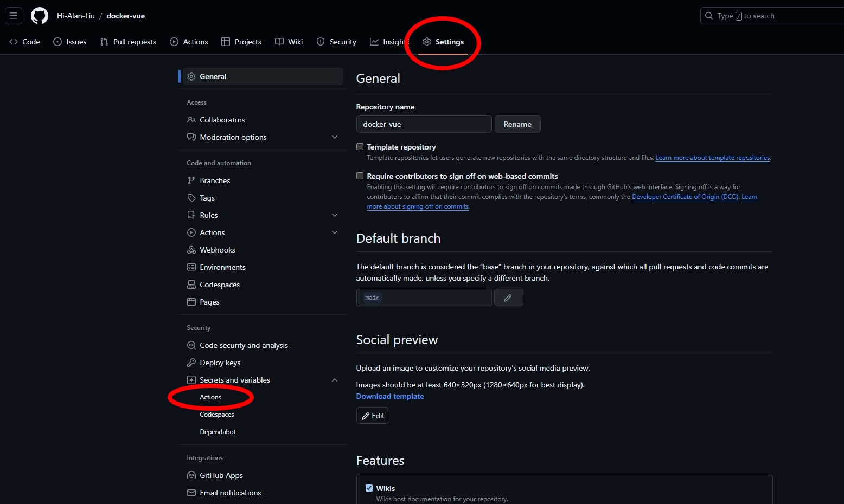The image size is (844, 504).
Task: Open Actions under Secrets and variables
Action: 210,397
